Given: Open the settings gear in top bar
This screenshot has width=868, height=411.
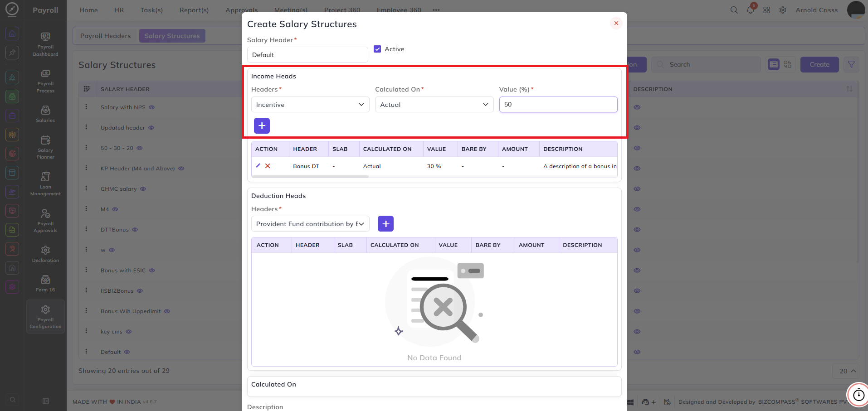Looking at the screenshot, I should click(x=783, y=10).
